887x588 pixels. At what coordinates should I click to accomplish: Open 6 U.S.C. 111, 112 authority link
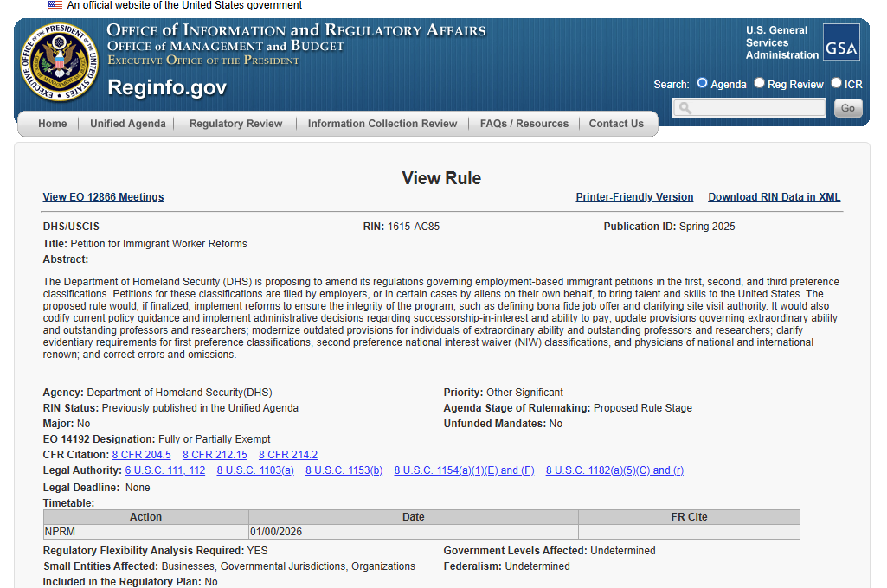[x=165, y=470]
